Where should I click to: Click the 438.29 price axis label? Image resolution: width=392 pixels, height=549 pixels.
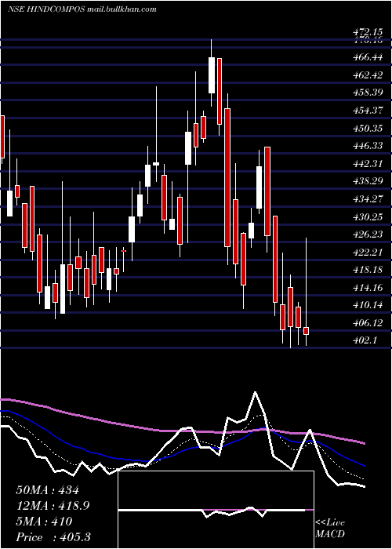click(x=368, y=181)
